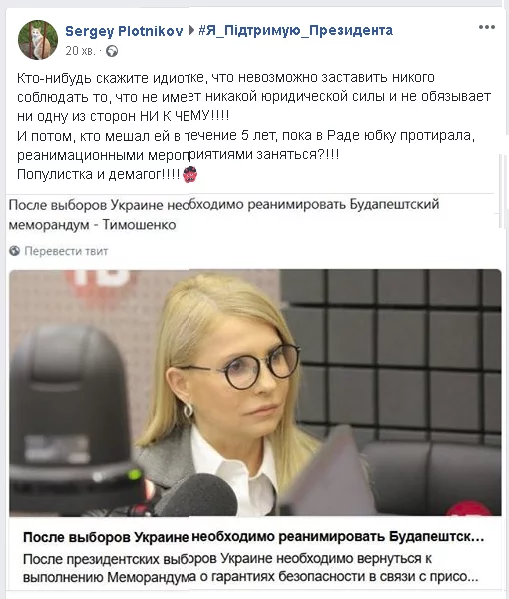The image size is (509, 599).
Task: Open the three-dot post options menu
Action: click(x=486, y=27)
